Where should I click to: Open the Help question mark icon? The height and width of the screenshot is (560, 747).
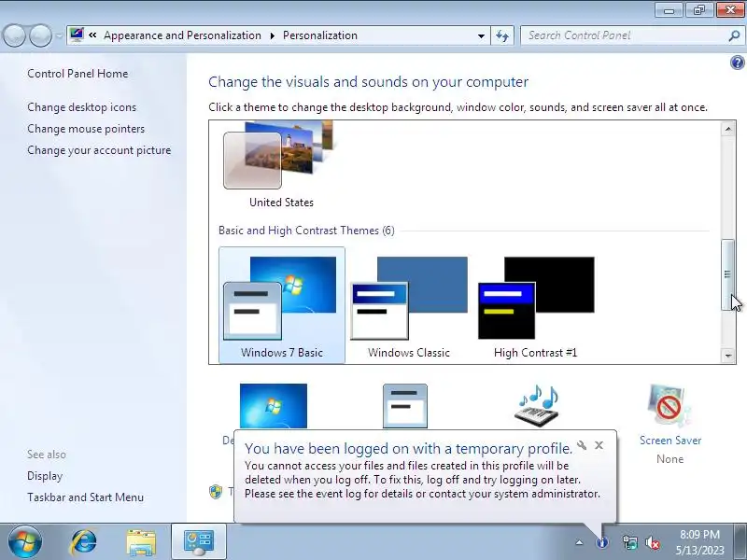[737, 63]
